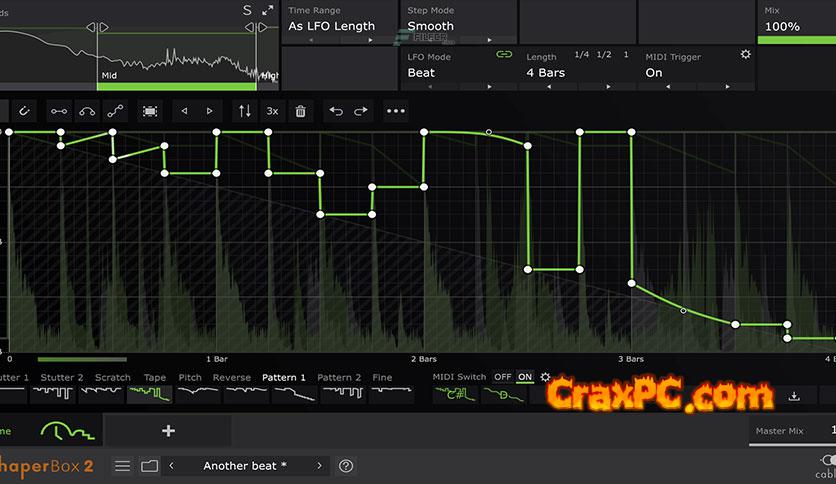Turn MIDI Switch OFF

pyautogui.click(x=502, y=377)
